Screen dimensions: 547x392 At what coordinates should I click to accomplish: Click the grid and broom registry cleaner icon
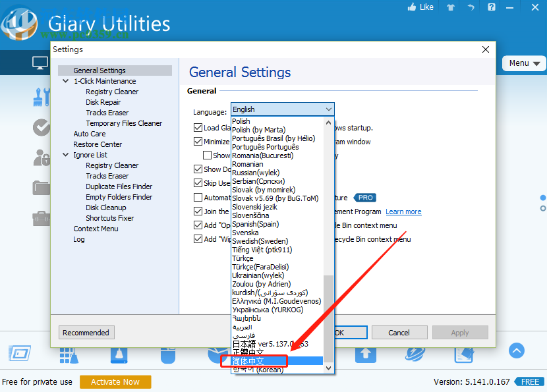tap(69, 355)
